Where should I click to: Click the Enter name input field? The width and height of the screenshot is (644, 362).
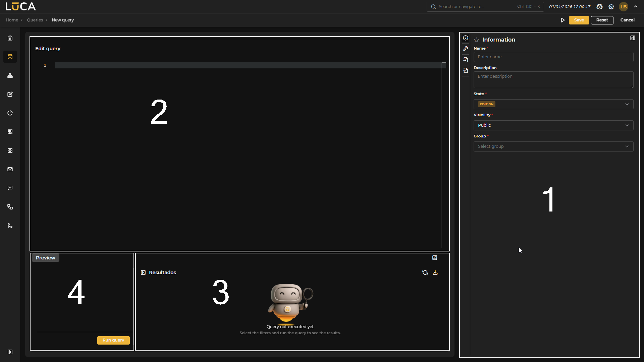pyautogui.click(x=553, y=57)
